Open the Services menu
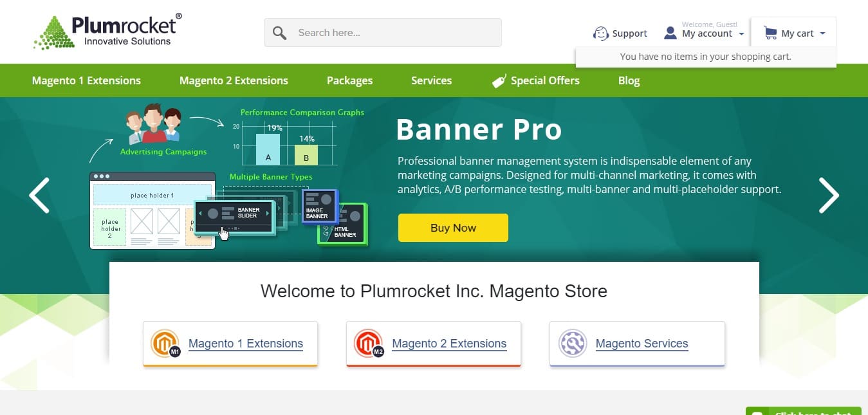 (x=431, y=80)
